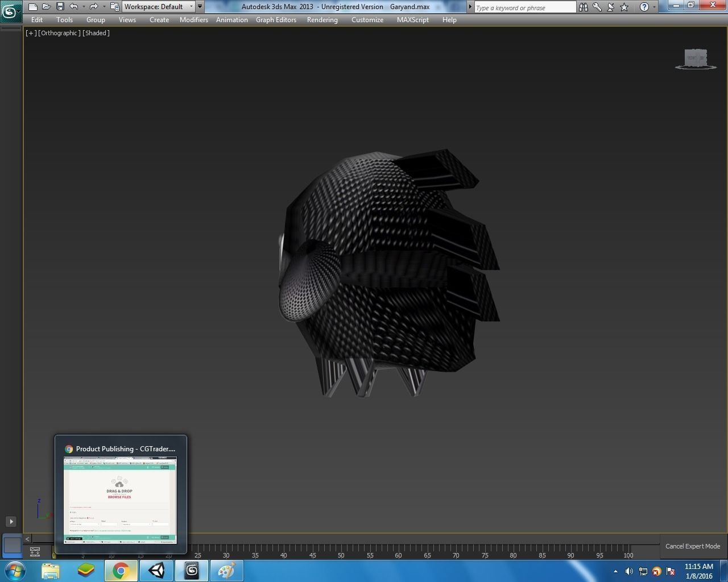Viewport: 728px width, 582px height.
Task: Click the Communication Center satellite icon
Action: pyautogui.click(x=611, y=7)
